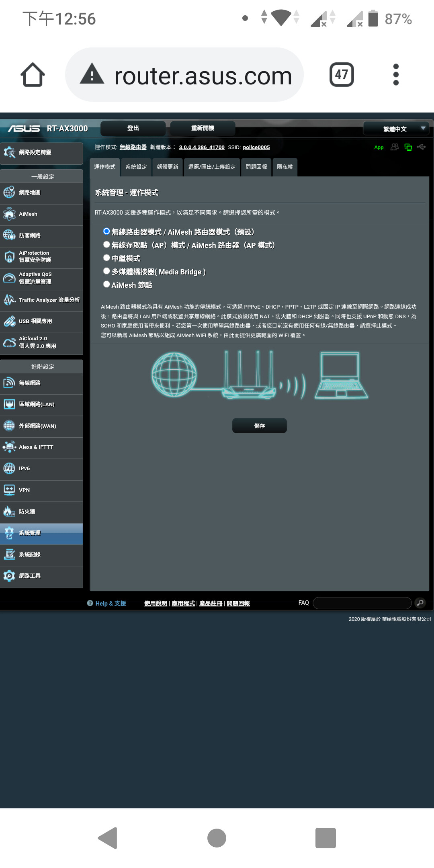Click the FAQ search magnifier button

click(420, 603)
